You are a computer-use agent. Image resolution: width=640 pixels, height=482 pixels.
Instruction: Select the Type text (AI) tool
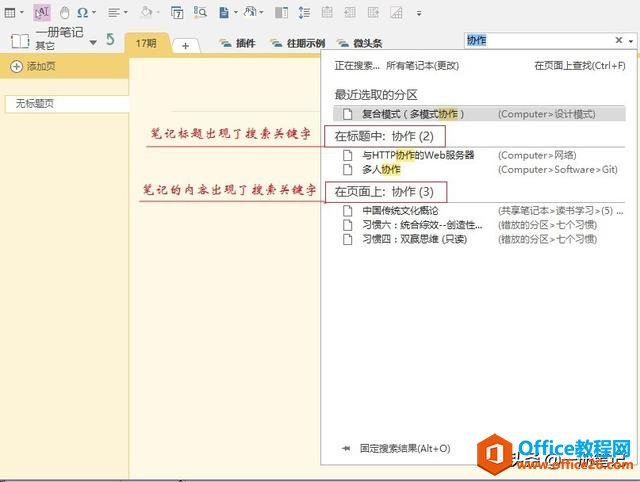[x=42, y=13]
